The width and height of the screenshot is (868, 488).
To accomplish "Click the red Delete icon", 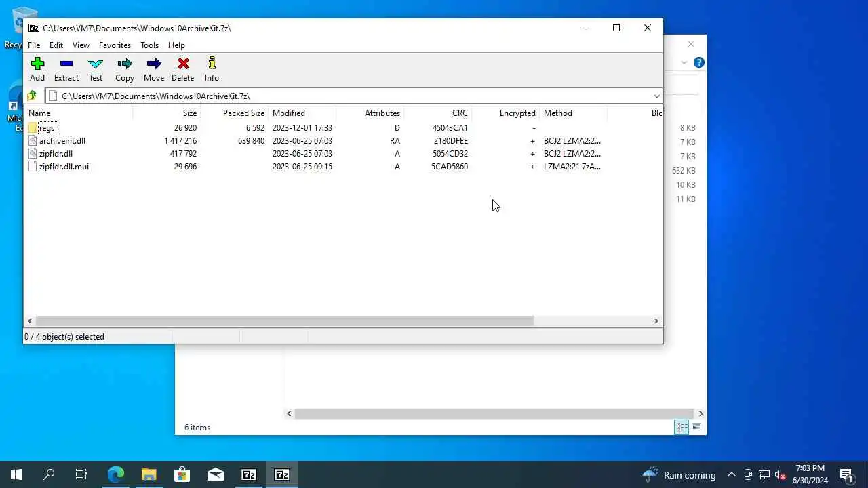I will click(183, 64).
